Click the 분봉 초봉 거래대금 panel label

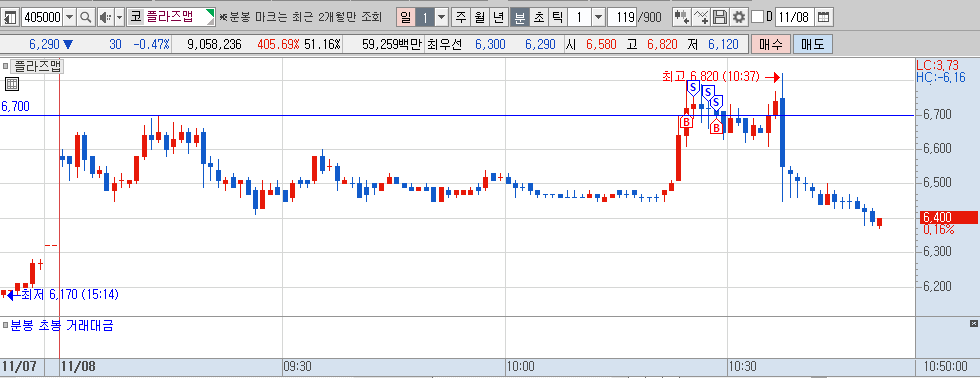pyautogui.click(x=61, y=325)
